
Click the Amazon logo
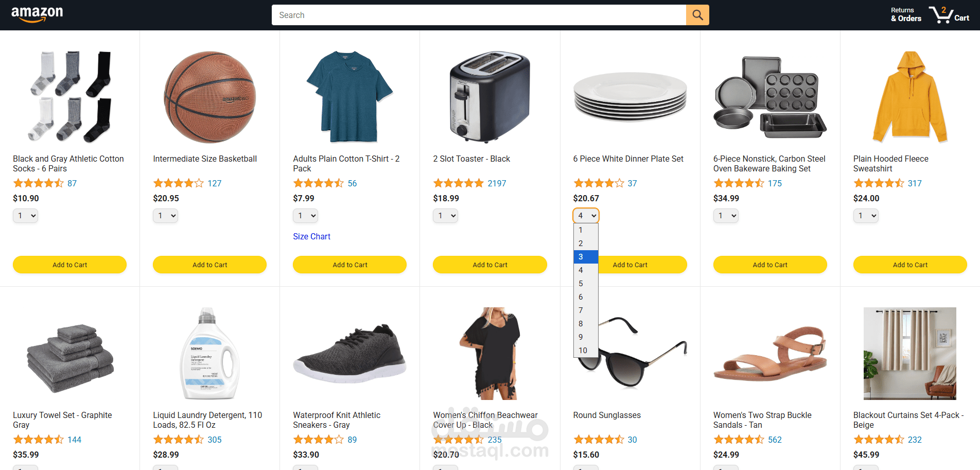(x=37, y=14)
